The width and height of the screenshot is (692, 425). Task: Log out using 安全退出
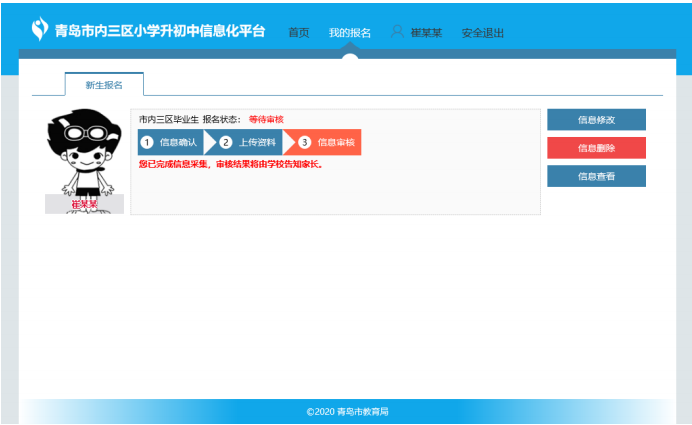point(482,33)
